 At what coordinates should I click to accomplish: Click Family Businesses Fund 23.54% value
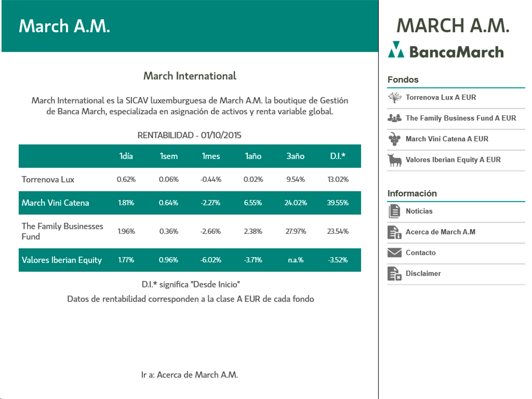[x=337, y=232]
